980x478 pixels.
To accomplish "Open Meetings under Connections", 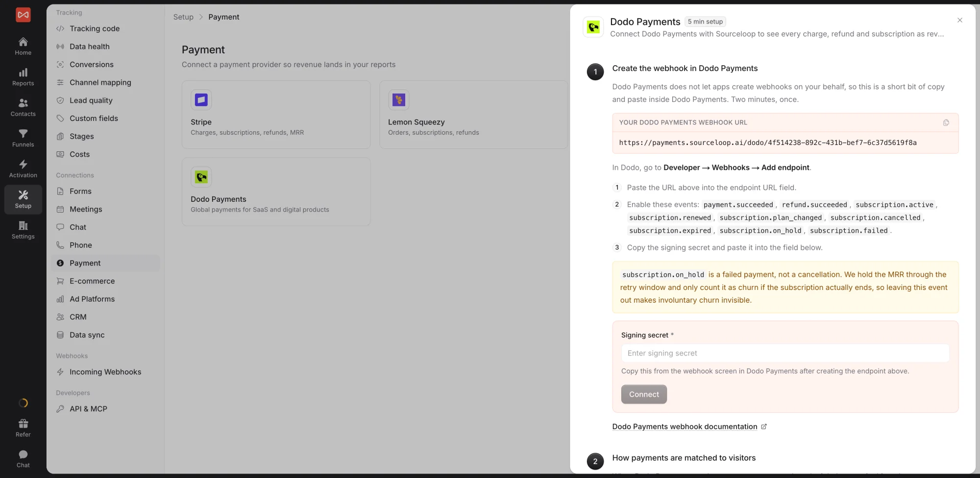I will point(105,209).
